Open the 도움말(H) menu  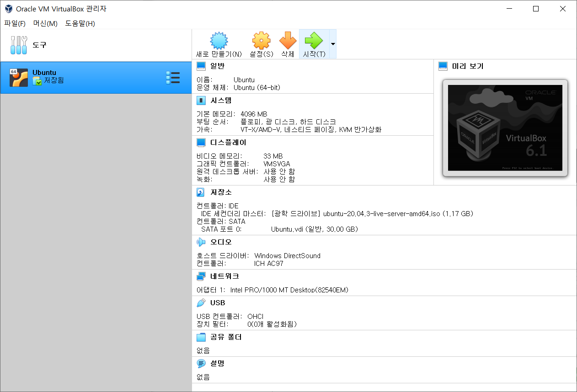[80, 23]
